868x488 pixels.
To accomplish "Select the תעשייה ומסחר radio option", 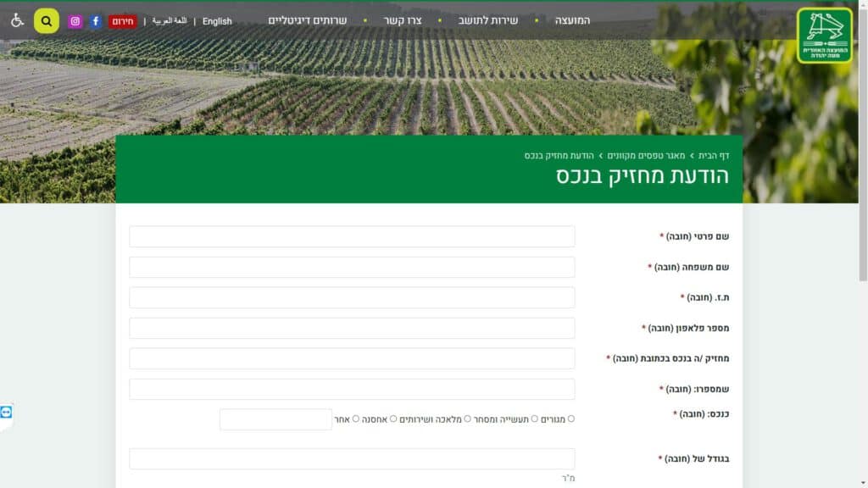I will coord(535,419).
